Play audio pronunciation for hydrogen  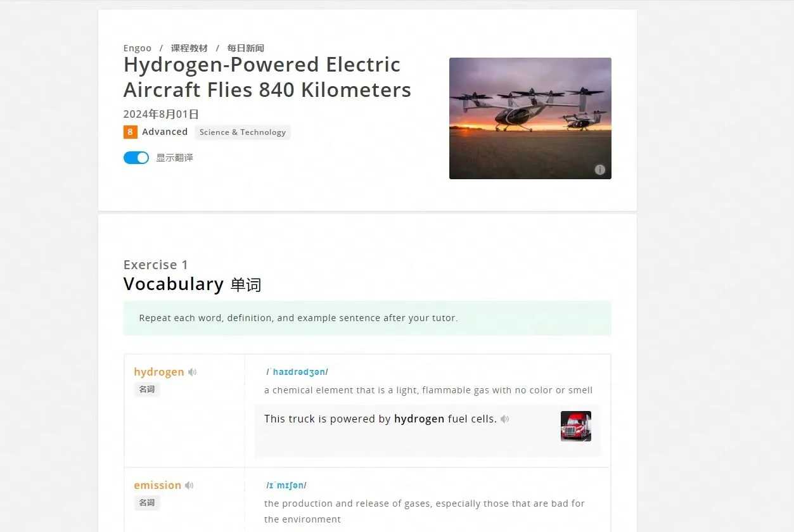click(192, 372)
